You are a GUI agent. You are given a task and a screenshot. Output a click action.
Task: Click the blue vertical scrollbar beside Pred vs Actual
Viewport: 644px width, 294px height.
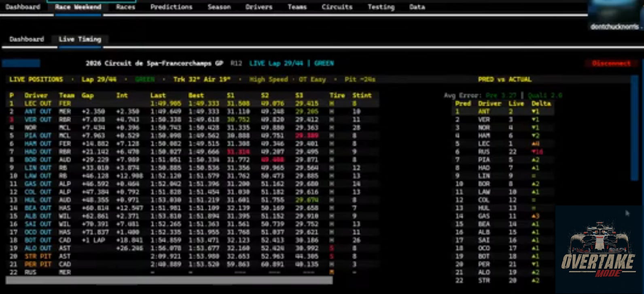point(634,127)
